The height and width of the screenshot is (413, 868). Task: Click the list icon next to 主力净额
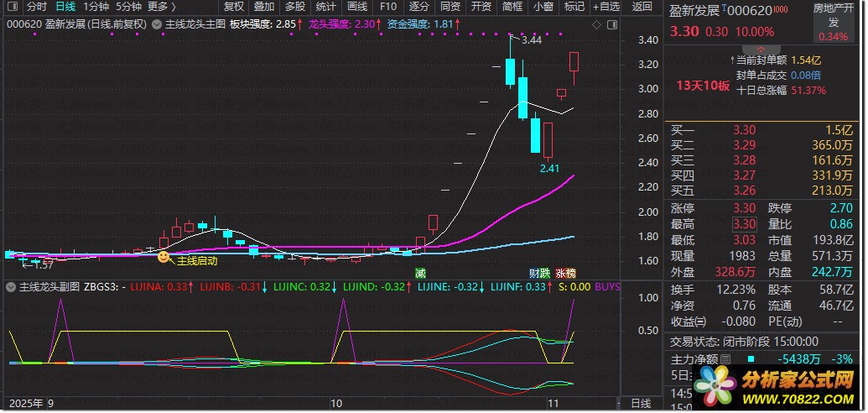[725, 360]
